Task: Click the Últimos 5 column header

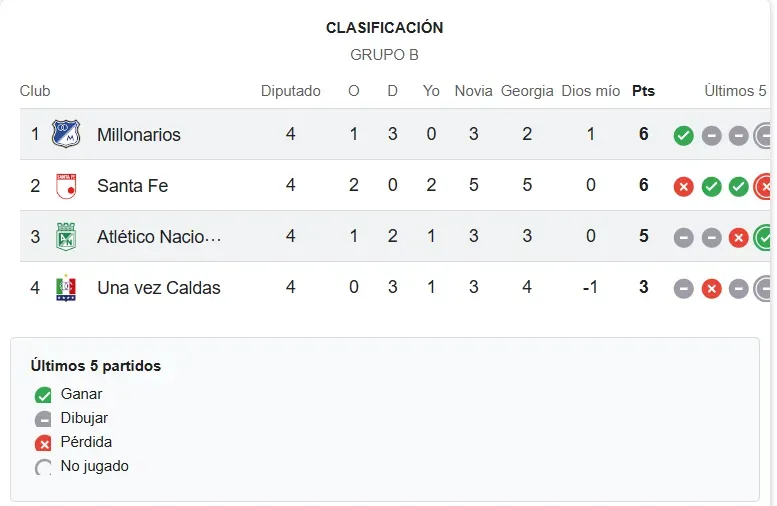Action: [735, 91]
